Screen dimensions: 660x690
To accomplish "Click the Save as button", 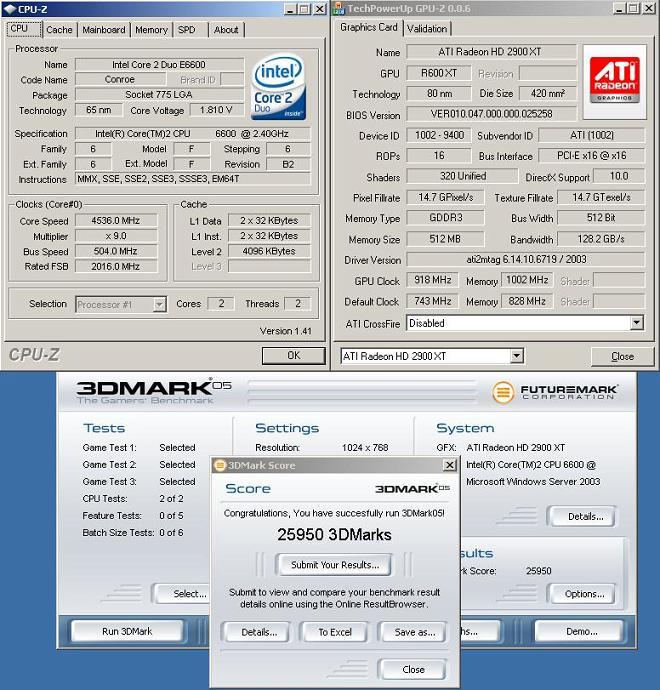I will click(414, 632).
